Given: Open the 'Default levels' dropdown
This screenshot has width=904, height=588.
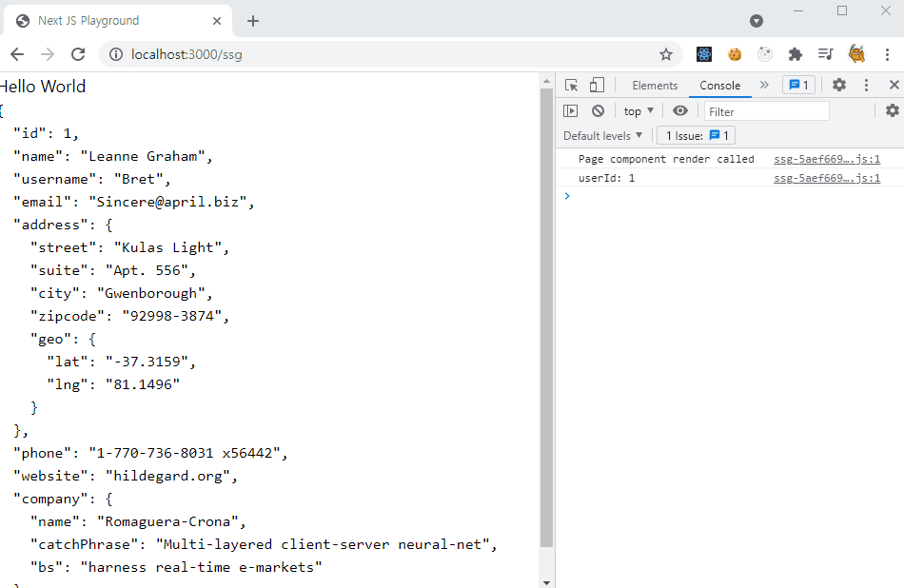Looking at the screenshot, I should pyautogui.click(x=602, y=135).
